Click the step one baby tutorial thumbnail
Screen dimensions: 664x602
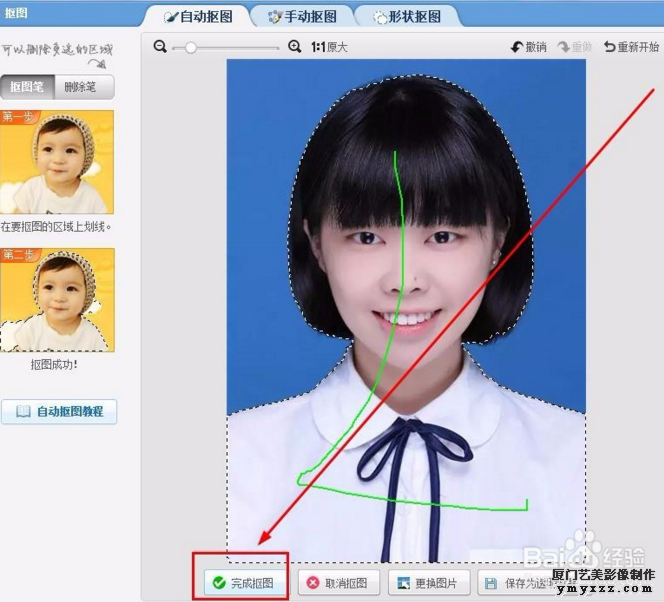coord(57,162)
